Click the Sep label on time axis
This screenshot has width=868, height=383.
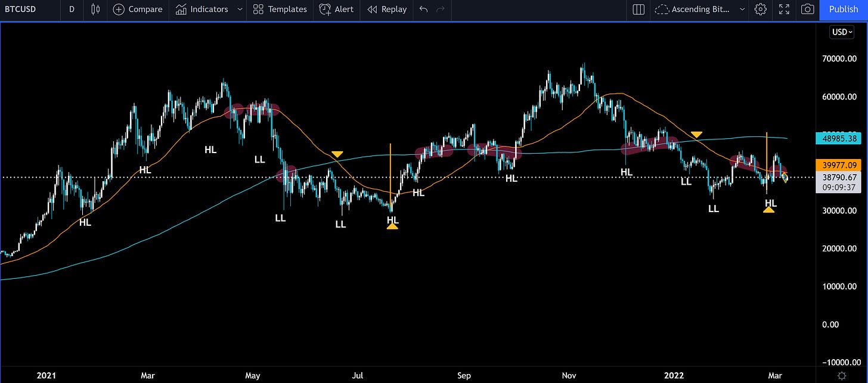pyautogui.click(x=464, y=375)
